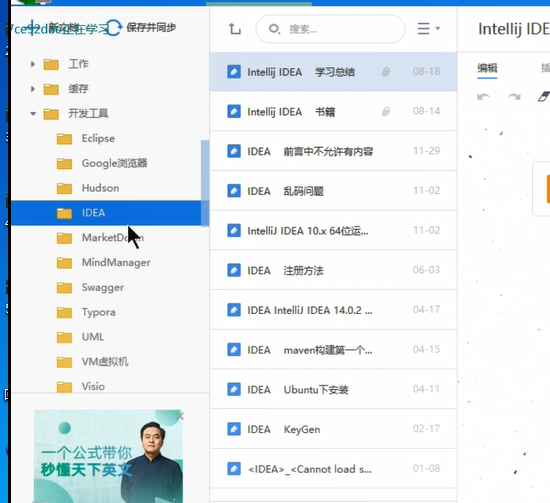Expand the 缓存 folder
The height and width of the screenshot is (503, 550).
(33, 89)
